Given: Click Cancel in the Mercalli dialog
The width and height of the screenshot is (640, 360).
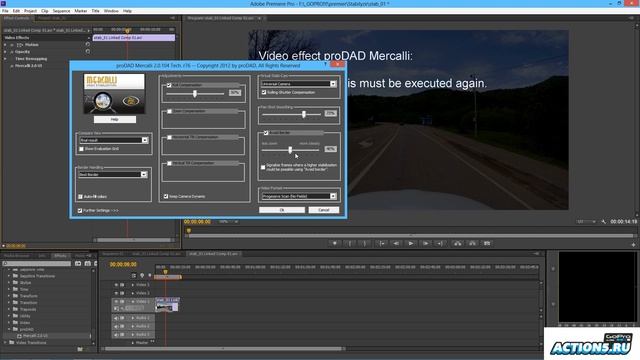Looking at the screenshot, I should click(324, 210).
